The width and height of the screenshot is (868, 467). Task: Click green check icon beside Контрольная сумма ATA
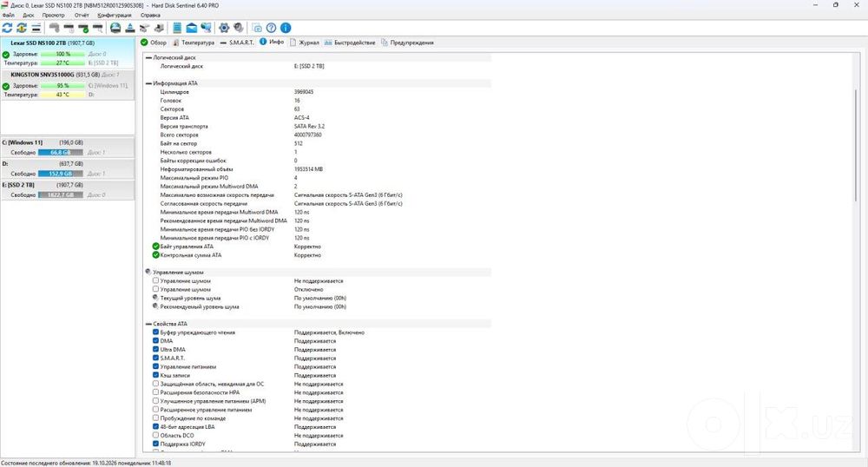click(155, 255)
